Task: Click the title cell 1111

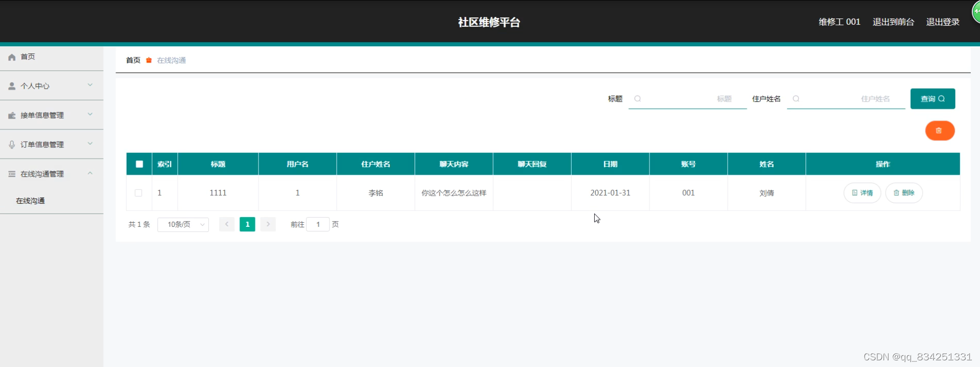Action: [x=218, y=193]
